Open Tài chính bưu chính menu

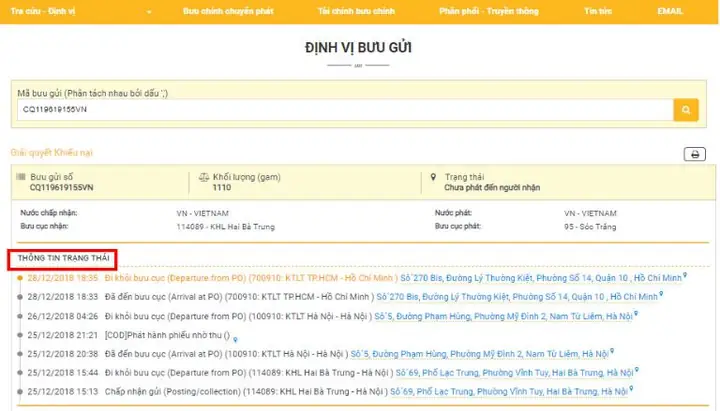356,11
